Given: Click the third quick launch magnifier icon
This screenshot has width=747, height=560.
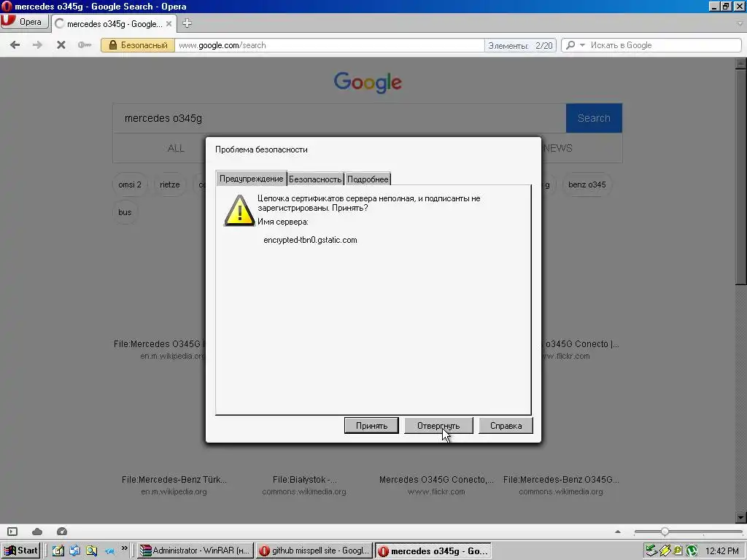Looking at the screenshot, I should tap(91, 551).
